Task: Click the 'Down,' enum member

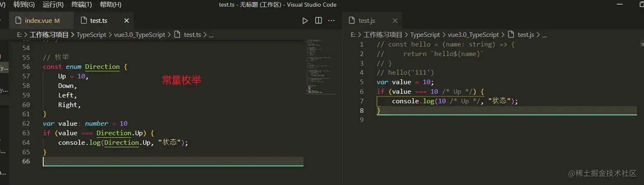Action: pos(68,85)
